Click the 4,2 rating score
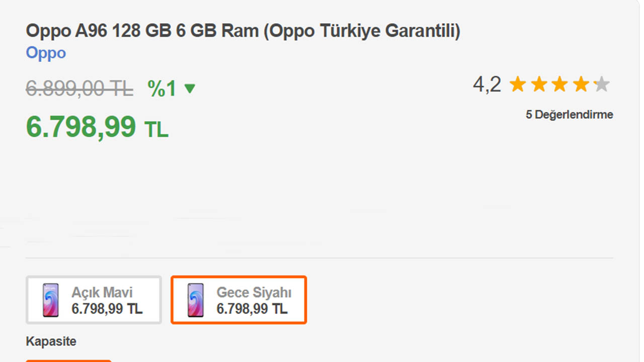Viewport: 644px width, 362px height. coord(487,84)
